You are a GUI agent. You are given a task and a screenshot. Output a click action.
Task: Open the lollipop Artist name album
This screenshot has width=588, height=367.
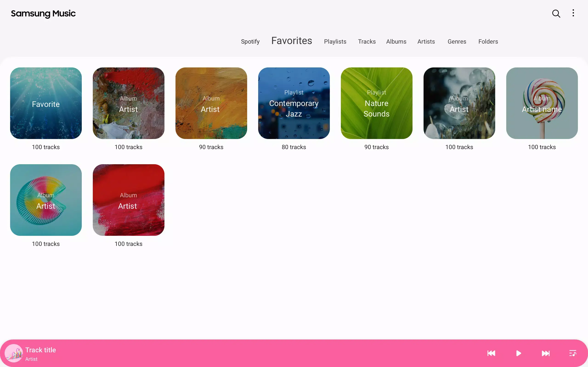pos(542,104)
